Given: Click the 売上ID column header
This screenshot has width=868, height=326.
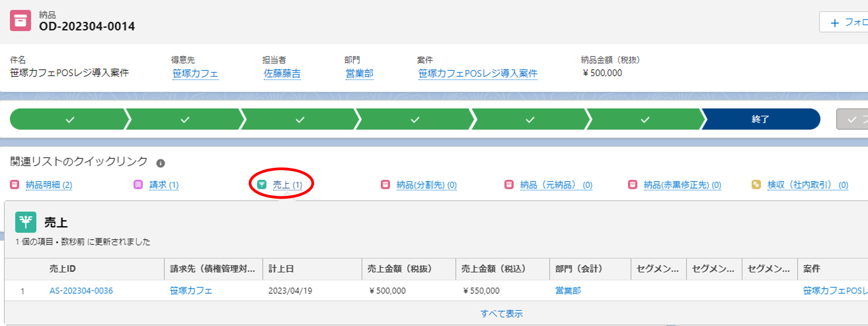Looking at the screenshot, I should click(104, 269).
